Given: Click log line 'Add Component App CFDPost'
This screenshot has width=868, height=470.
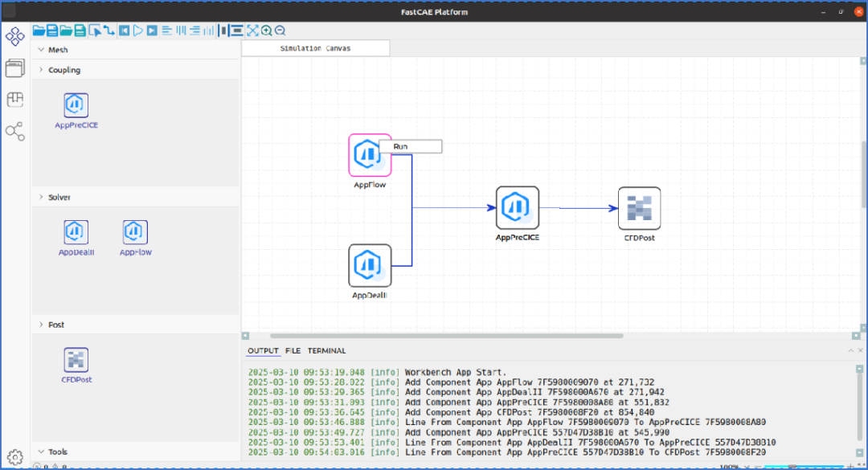Looking at the screenshot, I should [x=451, y=412].
